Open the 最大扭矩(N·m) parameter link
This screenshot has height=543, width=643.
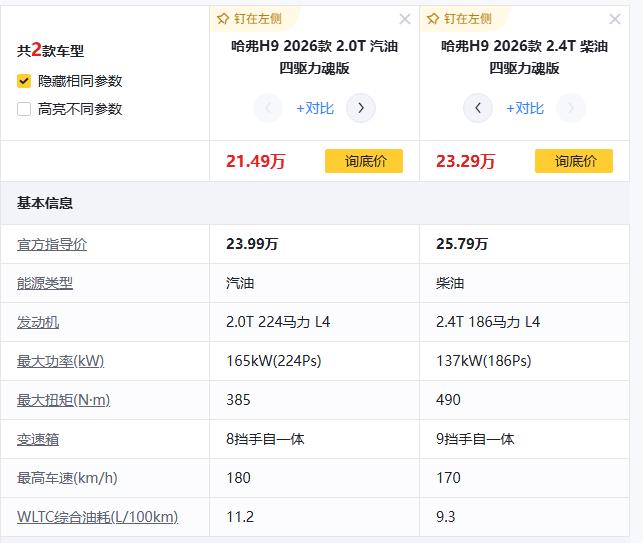pos(64,400)
